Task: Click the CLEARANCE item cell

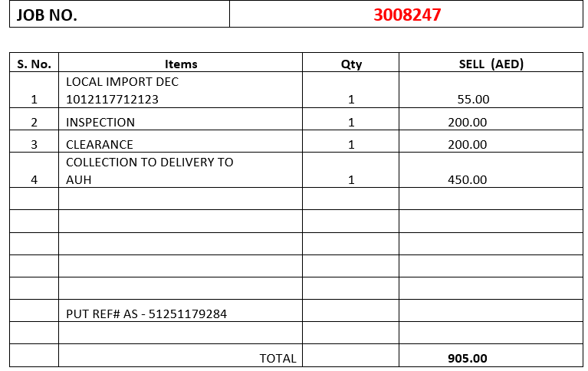Action: (x=180, y=144)
